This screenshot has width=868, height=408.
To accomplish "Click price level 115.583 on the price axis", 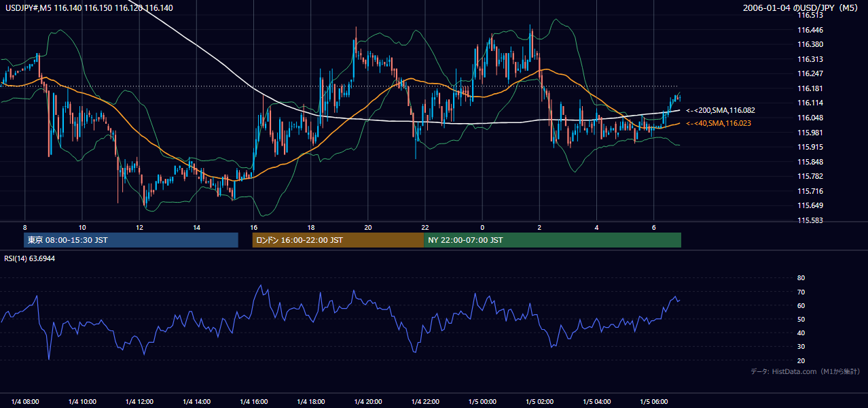I will 810,220.
